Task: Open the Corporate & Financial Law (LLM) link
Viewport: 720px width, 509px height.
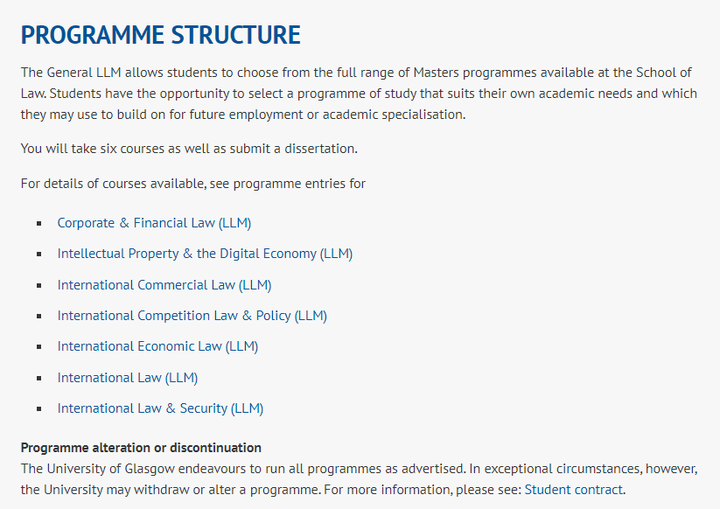Action: click(x=154, y=223)
